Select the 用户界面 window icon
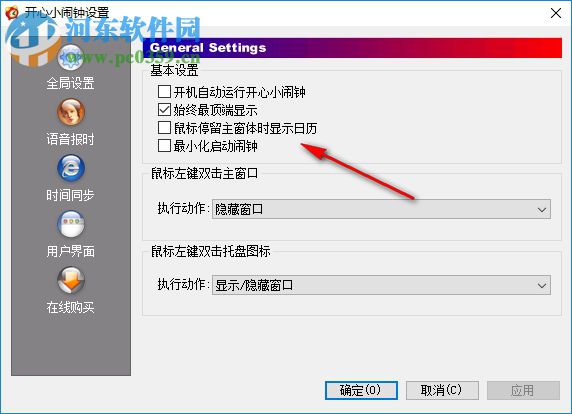572x414 pixels. 71,224
